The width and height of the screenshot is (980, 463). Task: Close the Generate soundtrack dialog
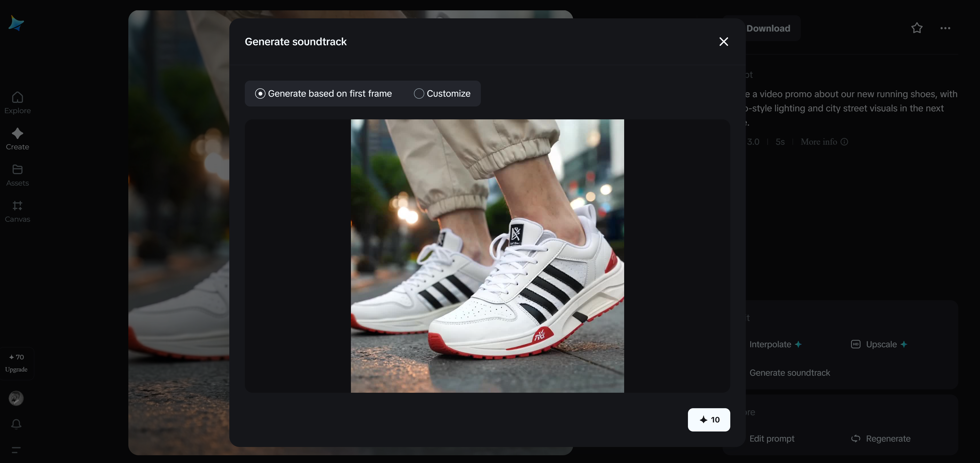coord(724,42)
